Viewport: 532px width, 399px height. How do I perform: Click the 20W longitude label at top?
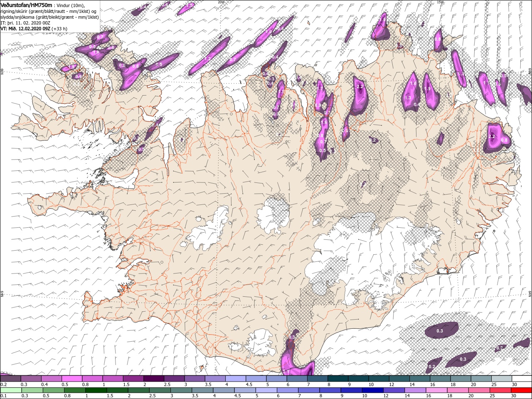pyautogui.click(x=221, y=2)
